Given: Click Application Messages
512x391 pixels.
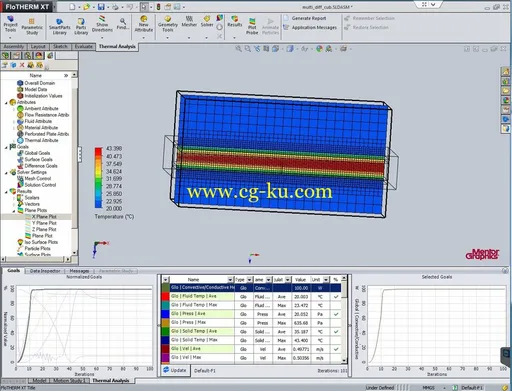Looking at the screenshot, I should click(314, 28).
